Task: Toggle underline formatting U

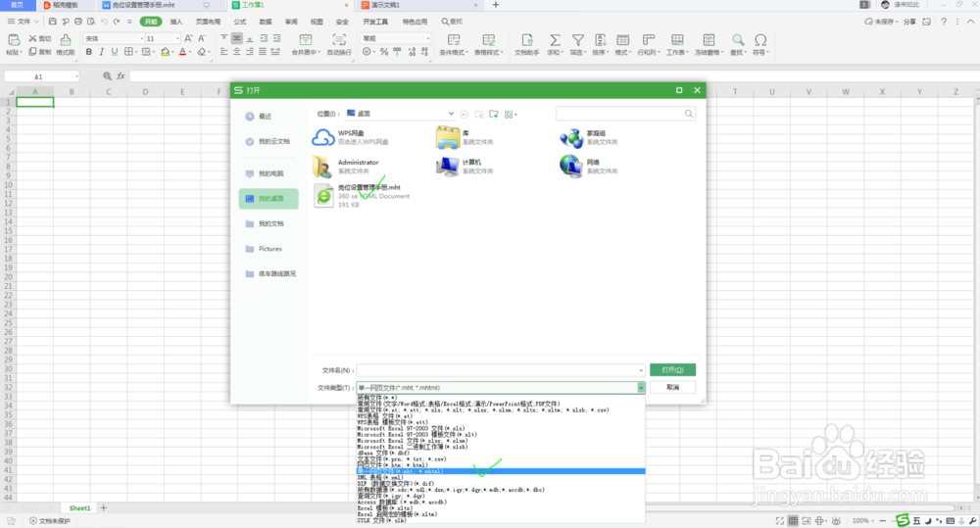Action: tap(114, 52)
